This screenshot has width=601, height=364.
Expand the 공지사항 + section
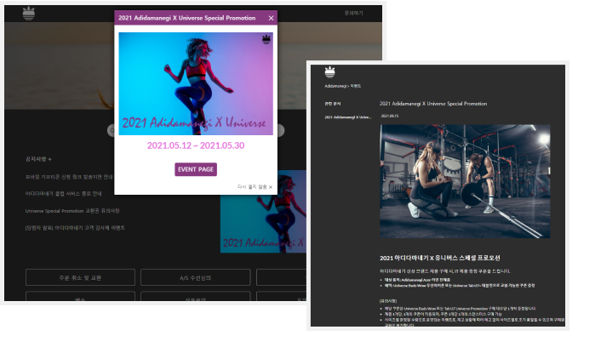click(x=38, y=159)
